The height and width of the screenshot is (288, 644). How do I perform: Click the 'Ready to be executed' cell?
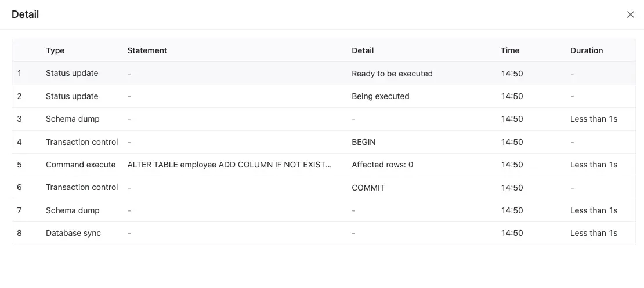click(x=392, y=74)
